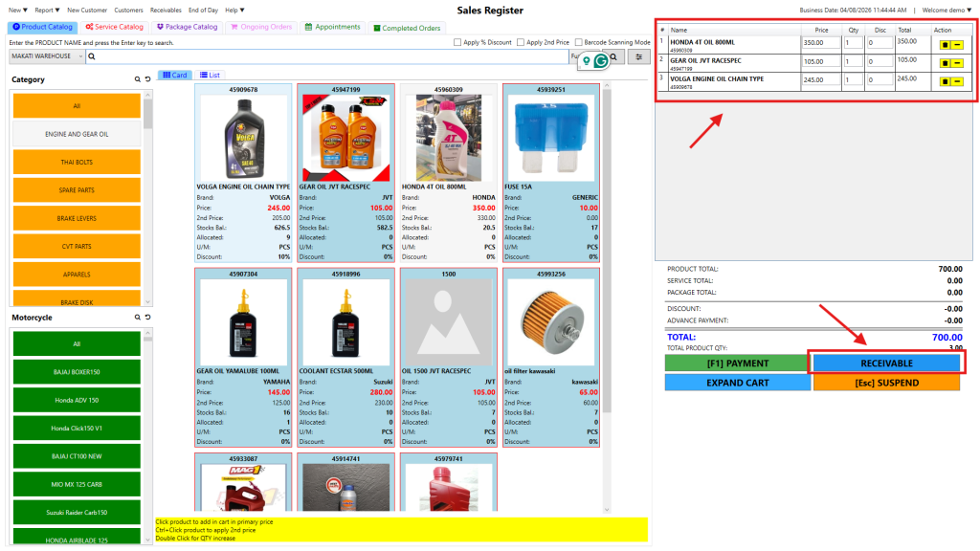Image resolution: width=980 pixels, height=551 pixels.
Task: Delete VOLGA ENGINE OIL CHAIN TYPE via trash icon
Action: (x=946, y=81)
